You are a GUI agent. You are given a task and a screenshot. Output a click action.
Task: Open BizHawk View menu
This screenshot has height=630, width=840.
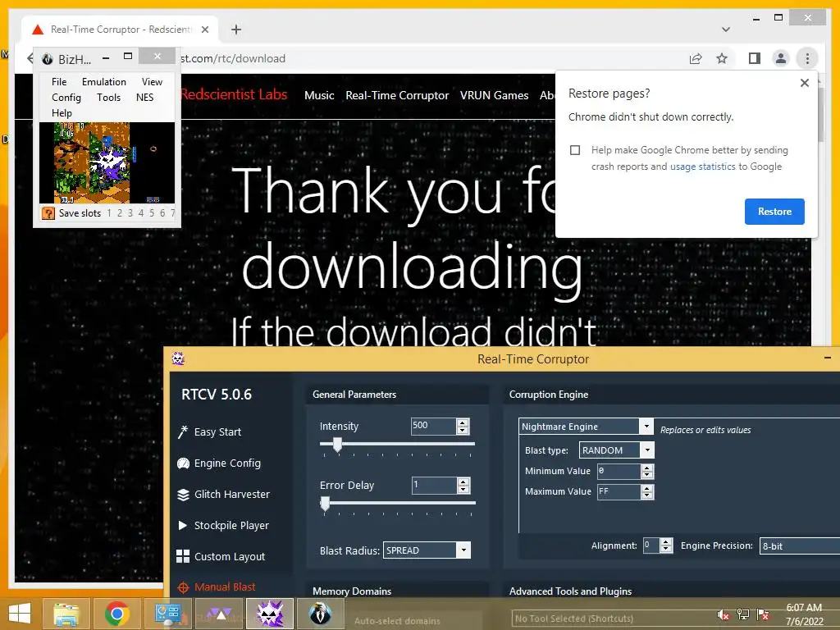[152, 82]
